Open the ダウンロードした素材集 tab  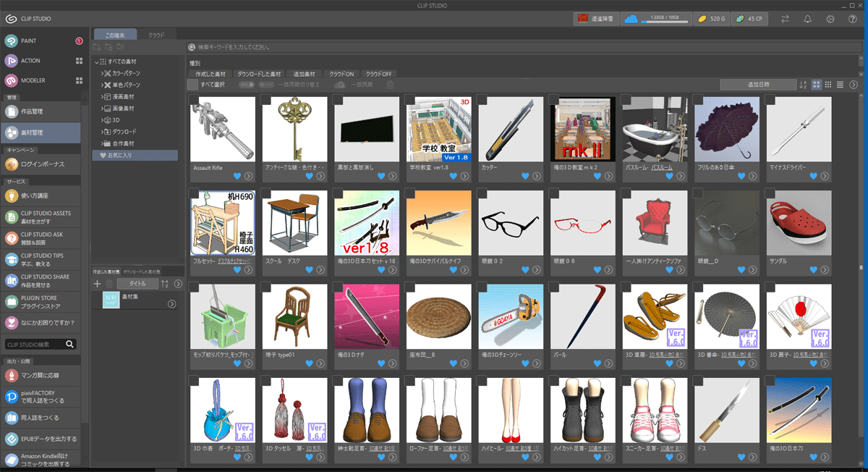click(x=141, y=271)
